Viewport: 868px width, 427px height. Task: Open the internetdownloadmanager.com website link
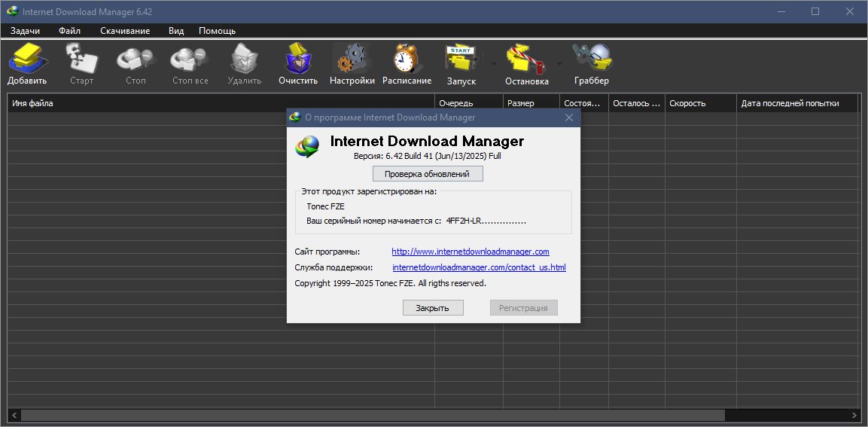coord(471,252)
